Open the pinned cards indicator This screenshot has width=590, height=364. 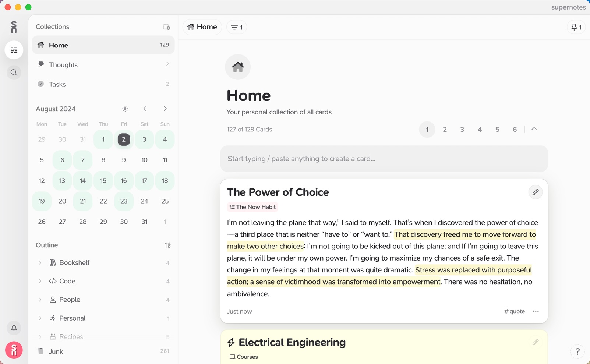576,27
